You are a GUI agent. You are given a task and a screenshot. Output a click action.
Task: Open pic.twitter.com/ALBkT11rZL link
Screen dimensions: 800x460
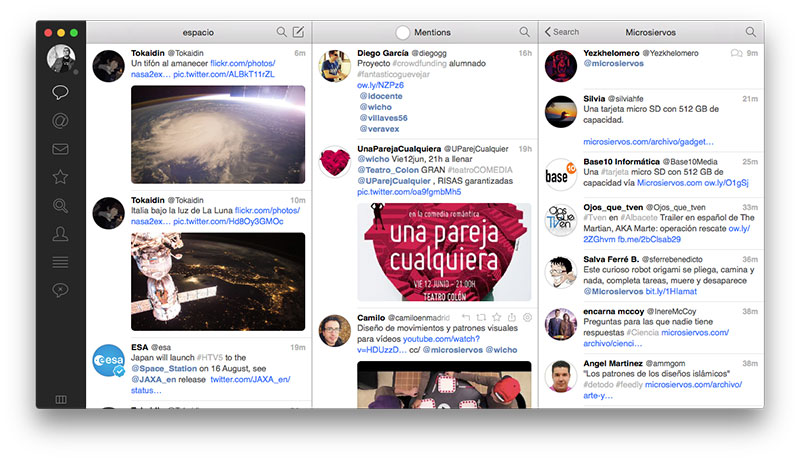tap(224, 74)
